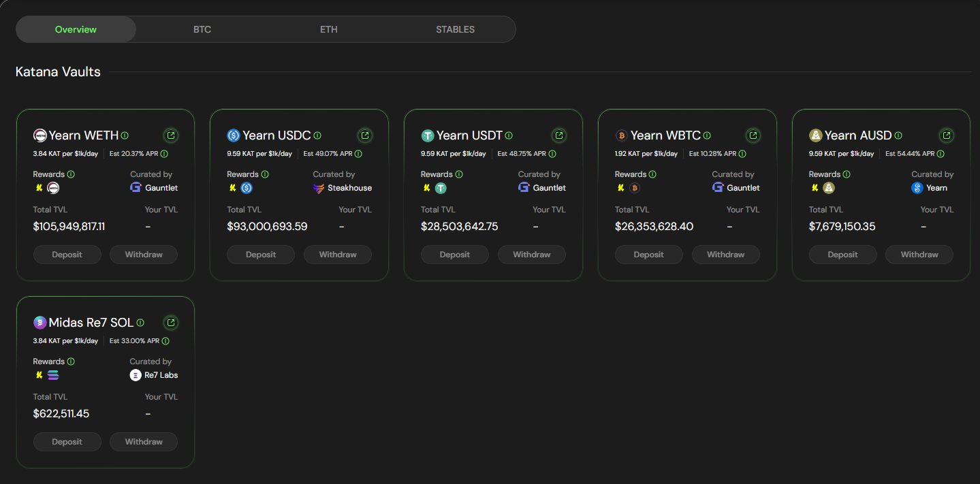Open external link for Midas Re7 SOL vault

pos(171,323)
